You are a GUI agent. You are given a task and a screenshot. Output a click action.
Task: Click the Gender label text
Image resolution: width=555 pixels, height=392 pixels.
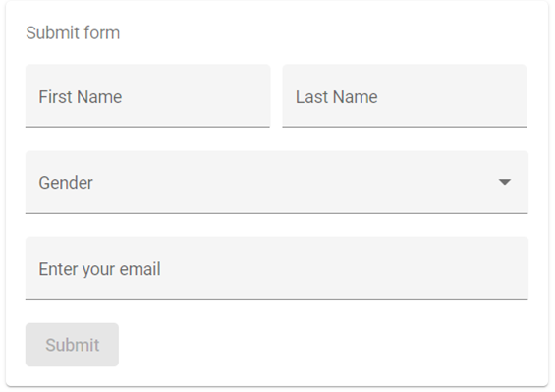point(66,183)
